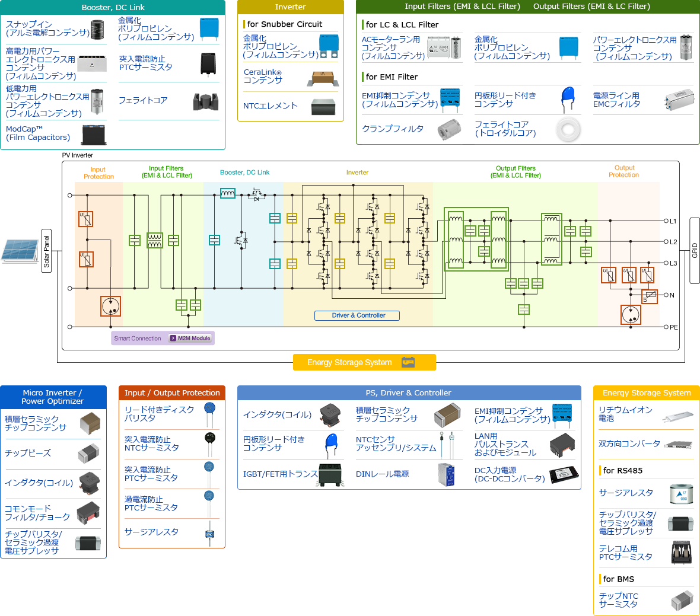Select the PS, Driver & Controller header

click(x=409, y=392)
